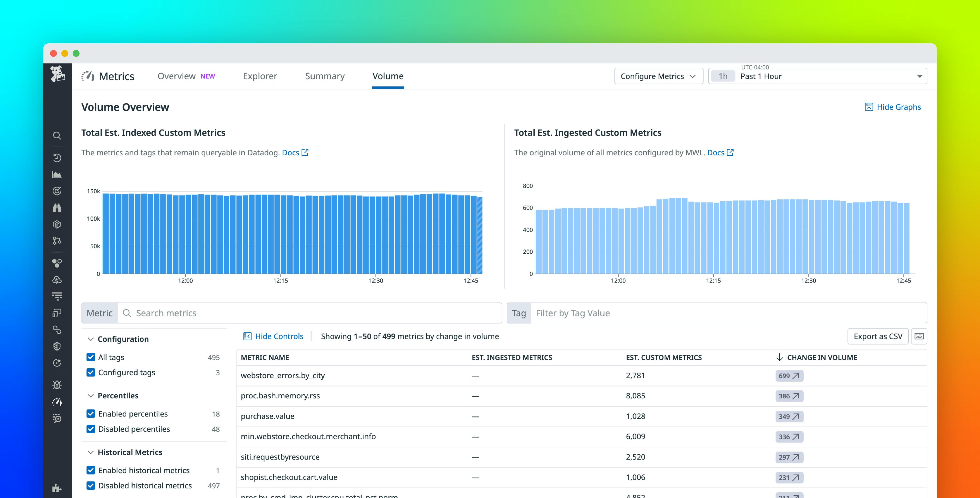Switch to the Explorer tab
Viewport: 980px width, 498px height.
click(260, 76)
